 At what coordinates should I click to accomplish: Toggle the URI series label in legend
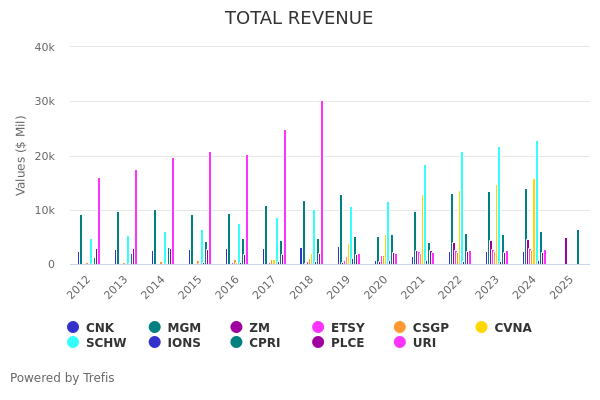424,343
